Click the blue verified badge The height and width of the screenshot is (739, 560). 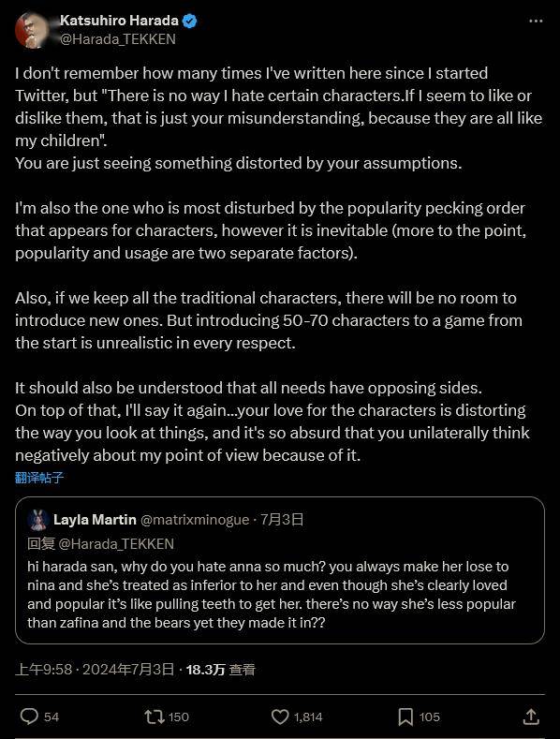click(189, 22)
